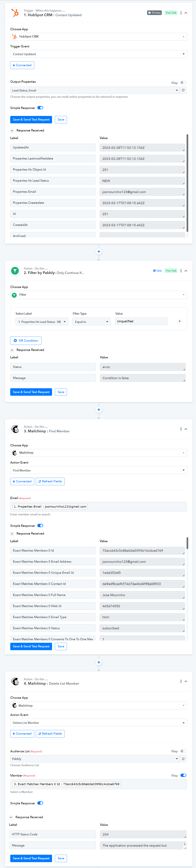Open the three-dot menu of HubSpot CRM step
This screenshot has width=196, height=868.
pos(181,13)
